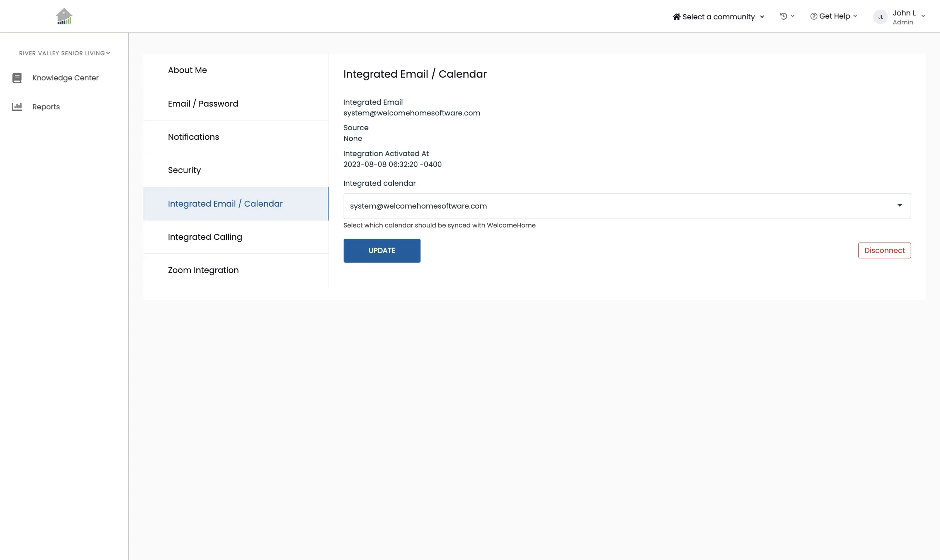Click the WelcomeHome house logo
The width and height of the screenshot is (940, 560).
click(x=64, y=16)
